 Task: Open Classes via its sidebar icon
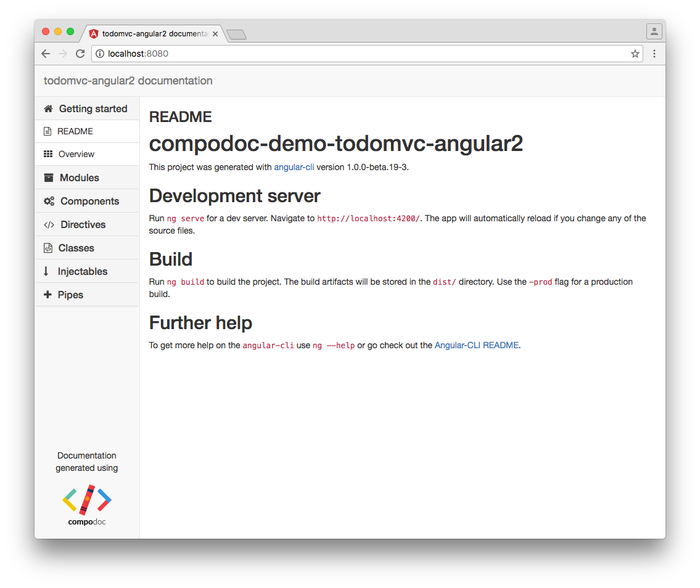tap(48, 248)
